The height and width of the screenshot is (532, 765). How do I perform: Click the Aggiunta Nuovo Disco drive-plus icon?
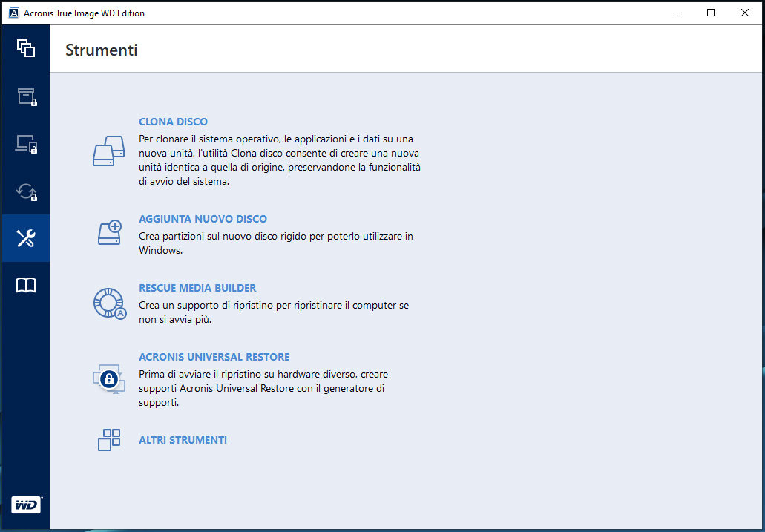pyautogui.click(x=109, y=232)
